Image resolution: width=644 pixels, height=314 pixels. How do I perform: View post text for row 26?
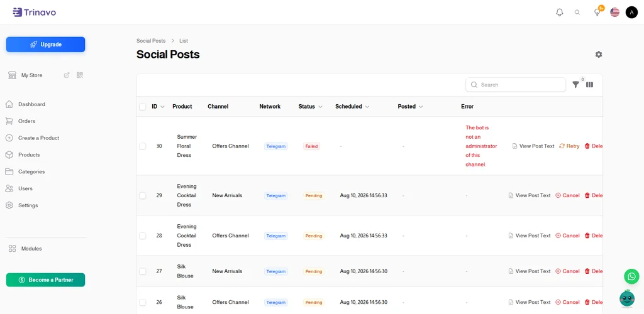click(530, 302)
